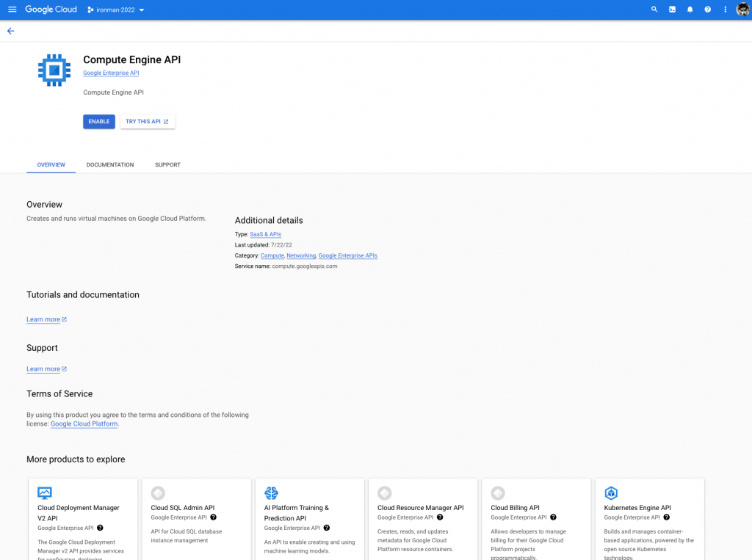Click the Cloud Resource Manager API icon

coord(385,493)
